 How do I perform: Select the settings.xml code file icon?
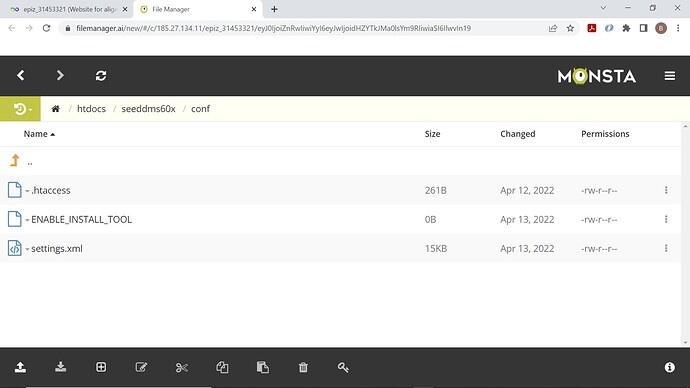point(15,248)
